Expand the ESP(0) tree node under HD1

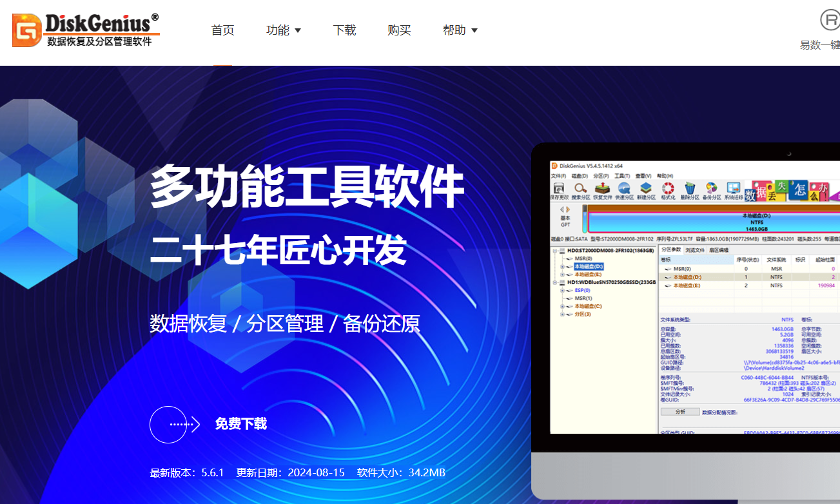(x=563, y=291)
